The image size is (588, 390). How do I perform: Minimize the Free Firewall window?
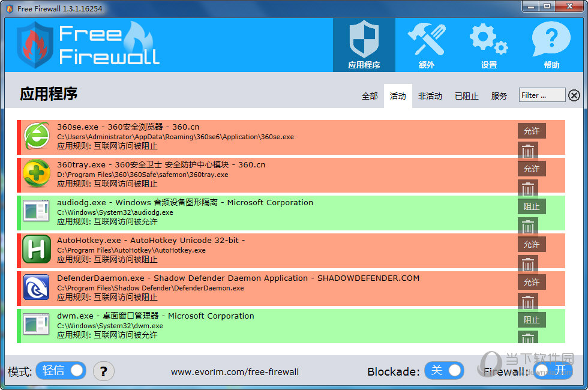click(531, 7)
